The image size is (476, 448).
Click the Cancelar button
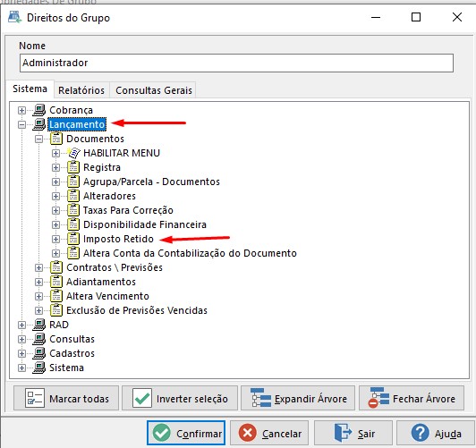pyautogui.click(x=269, y=433)
